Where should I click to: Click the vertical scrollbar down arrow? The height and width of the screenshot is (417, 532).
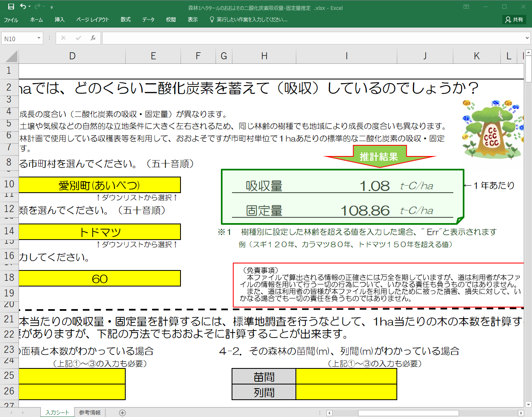(528, 404)
